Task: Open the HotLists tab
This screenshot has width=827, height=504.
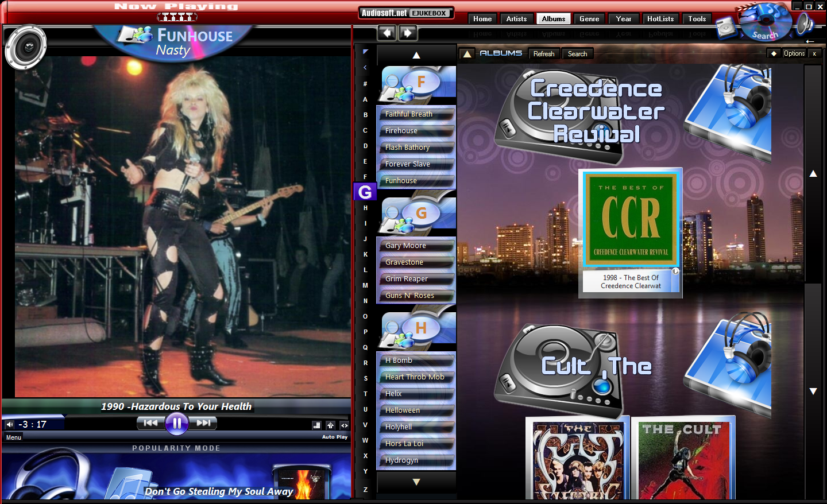Action: [660, 19]
